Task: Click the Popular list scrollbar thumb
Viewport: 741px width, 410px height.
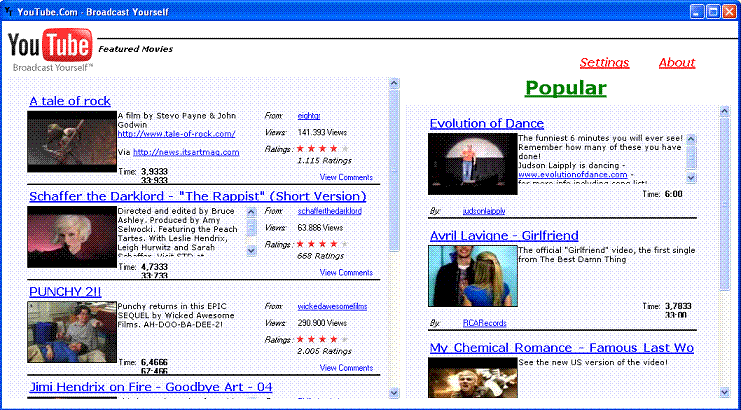Action: click(725, 204)
